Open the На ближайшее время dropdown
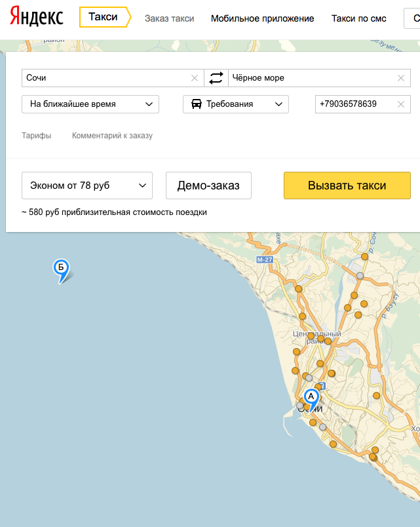This screenshot has width=420, height=527. (x=90, y=104)
